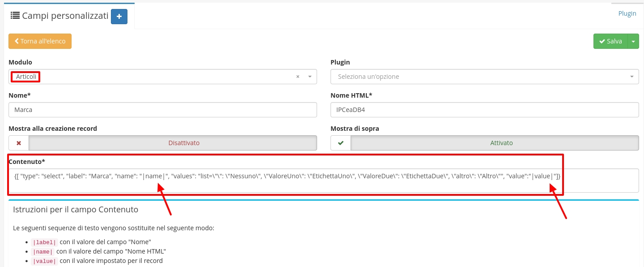The image size is (644, 267).
Task: Click the back chevron in Torna all'elenco
Action: coord(17,41)
